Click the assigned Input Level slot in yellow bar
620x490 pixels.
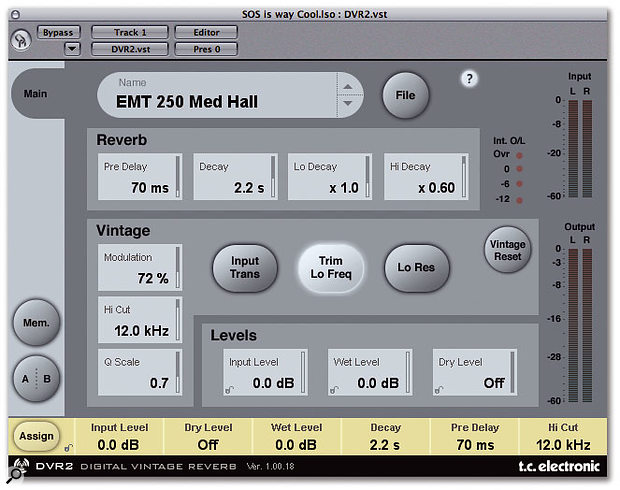[x=119, y=437]
